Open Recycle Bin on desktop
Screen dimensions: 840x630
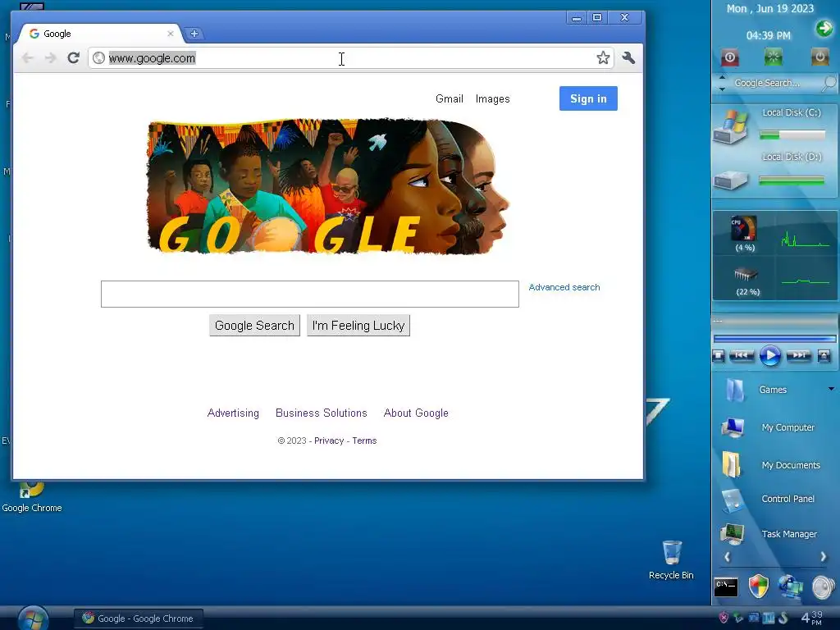click(671, 560)
